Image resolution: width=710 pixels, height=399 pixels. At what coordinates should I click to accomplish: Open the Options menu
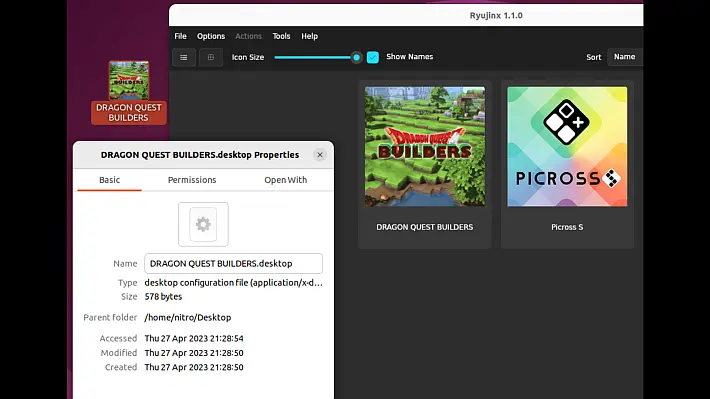coord(211,36)
